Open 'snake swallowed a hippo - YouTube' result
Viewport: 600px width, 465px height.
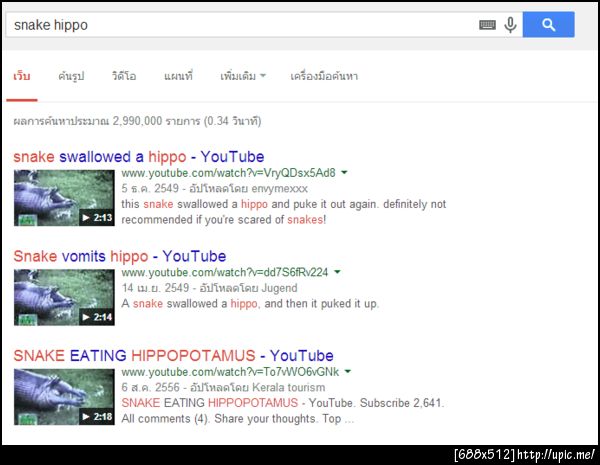(139, 157)
